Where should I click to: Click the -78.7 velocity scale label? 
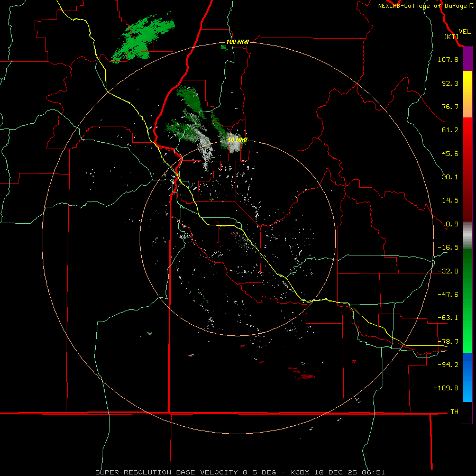448,342
